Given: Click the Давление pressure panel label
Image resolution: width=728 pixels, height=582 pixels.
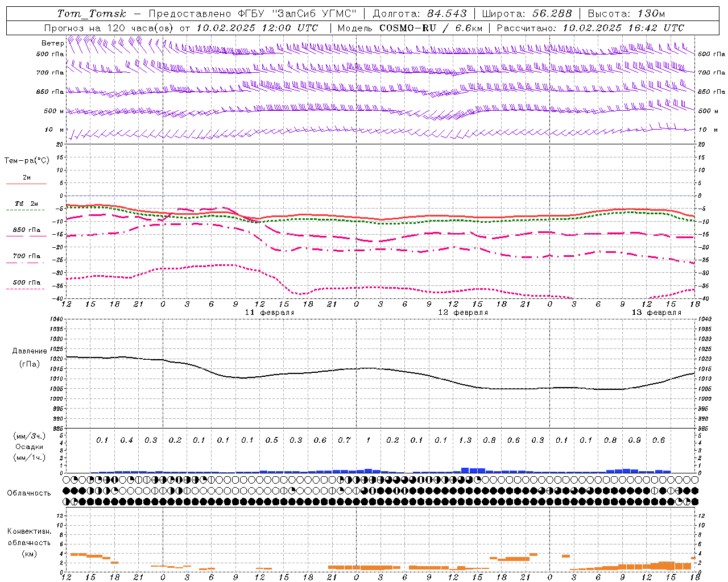Looking at the screenshot, I should click(30, 351).
